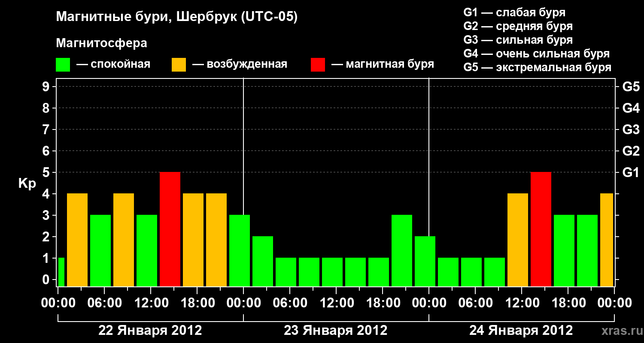The width and height of the screenshot is (644, 343).
Task: Click the '23 Января 2012' date label
Action: coord(336,331)
